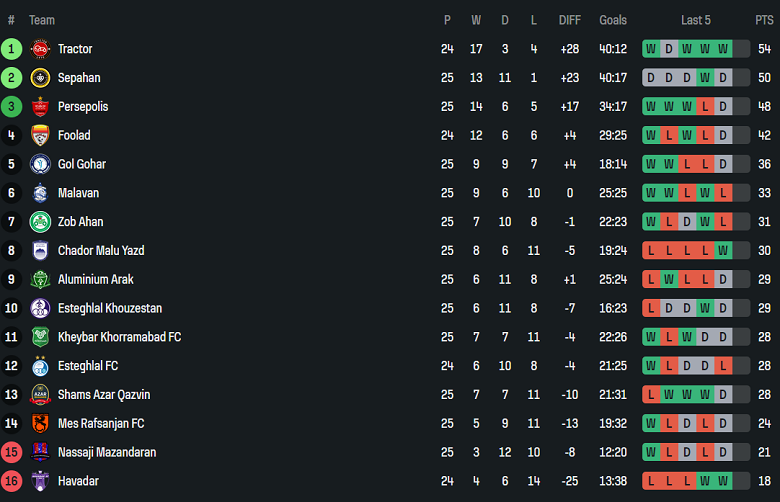Sort table by PTS column header
Viewport: 780px width, 502px height.
(x=764, y=20)
